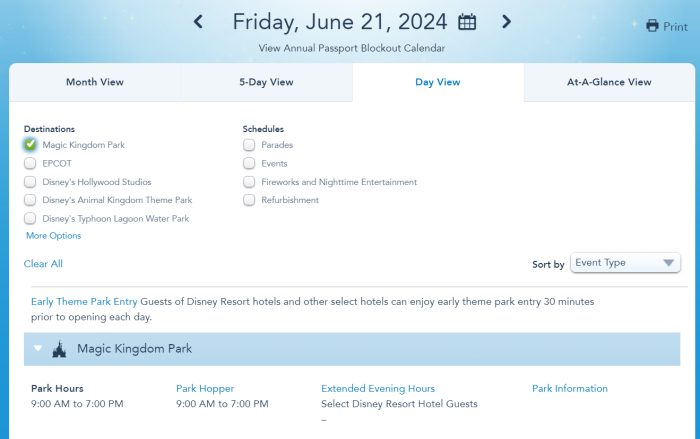Enable Disney's Hollywood Studios checkbox
The image size is (700, 439).
tap(30, 182)
